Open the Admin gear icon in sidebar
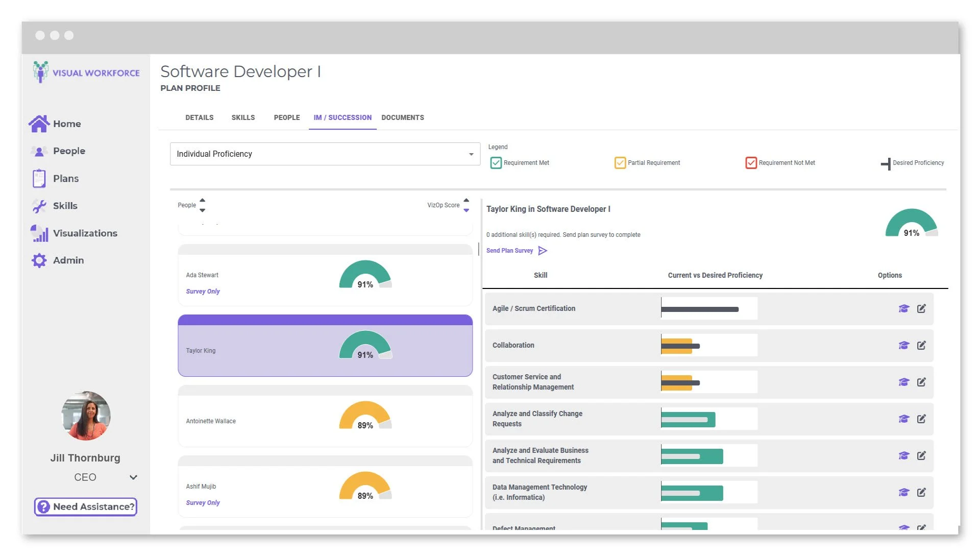This screenshot has height=557, width=980. pos(39,260)
